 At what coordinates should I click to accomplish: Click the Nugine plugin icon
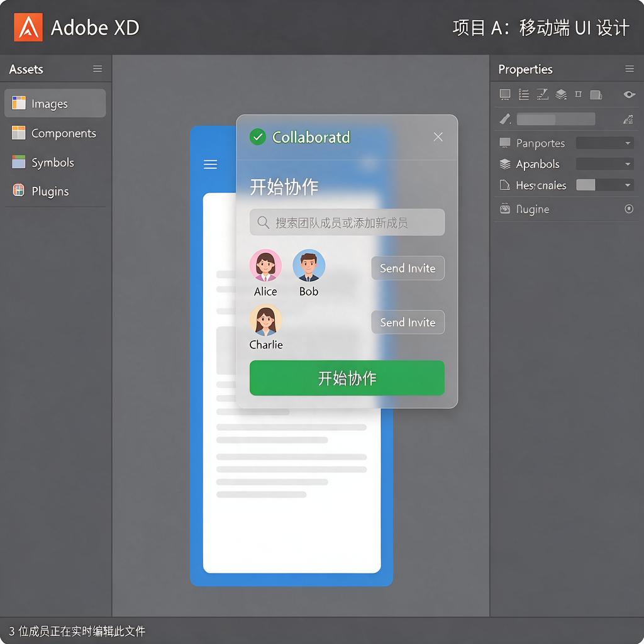coord(505,209)
